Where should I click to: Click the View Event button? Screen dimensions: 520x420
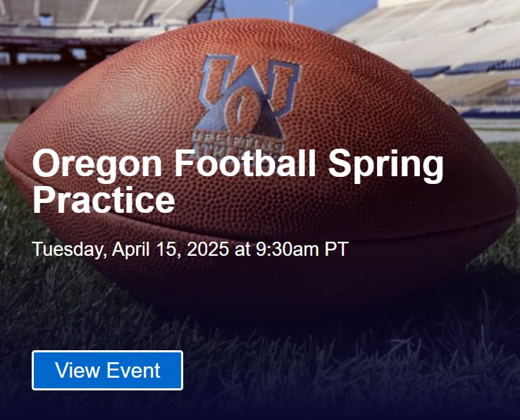(107, 370)
